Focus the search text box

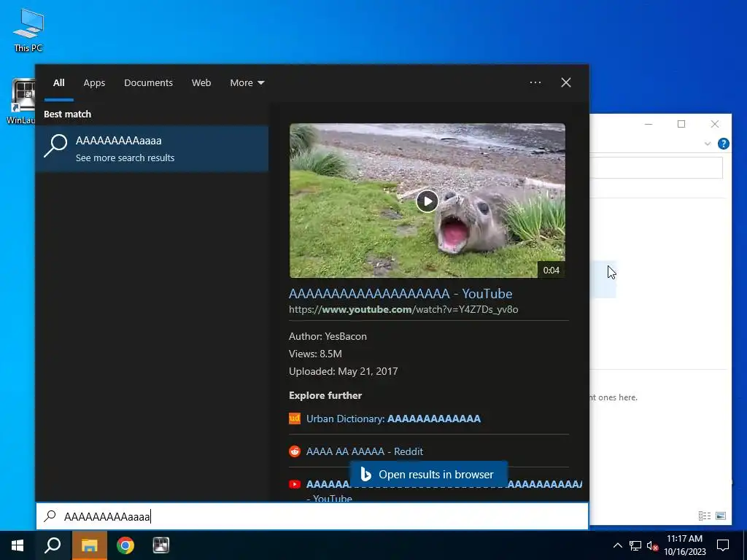[x=312, y=516]
